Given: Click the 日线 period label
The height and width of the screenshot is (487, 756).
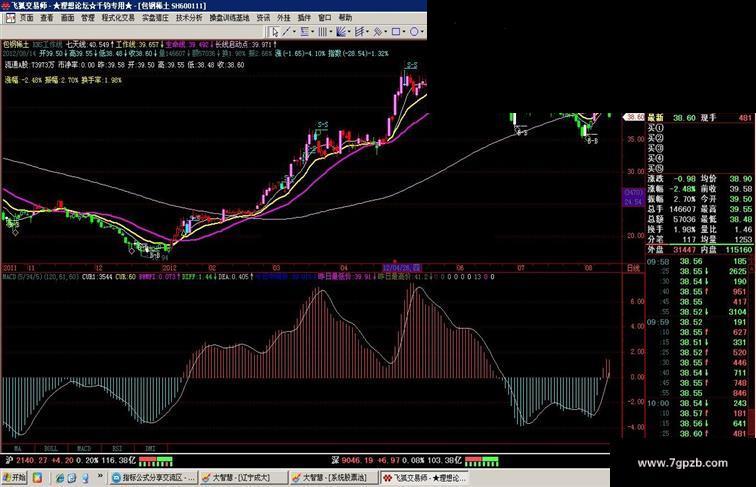Looking at the screenshot, I should pos(633,268).
